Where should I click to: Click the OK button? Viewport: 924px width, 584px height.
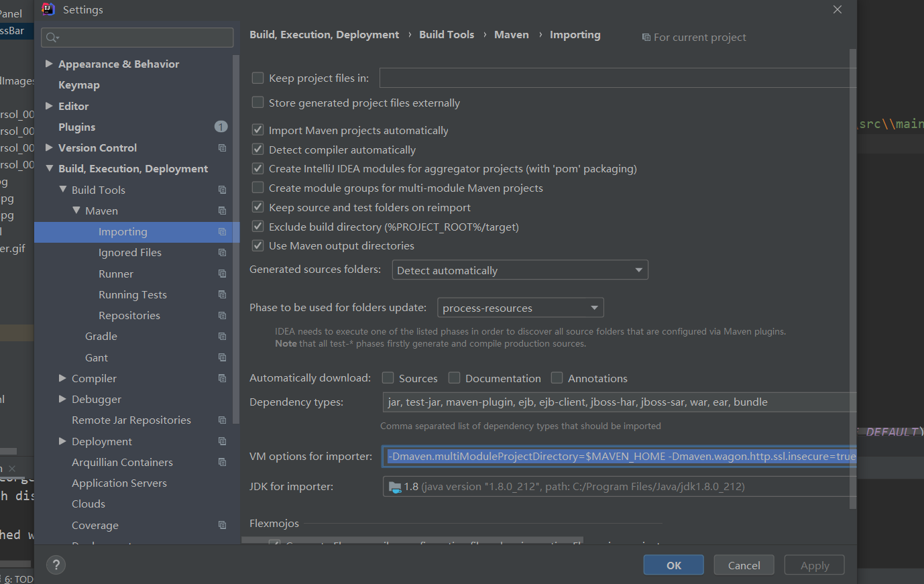pyautogui.click(x=674, y=565)
